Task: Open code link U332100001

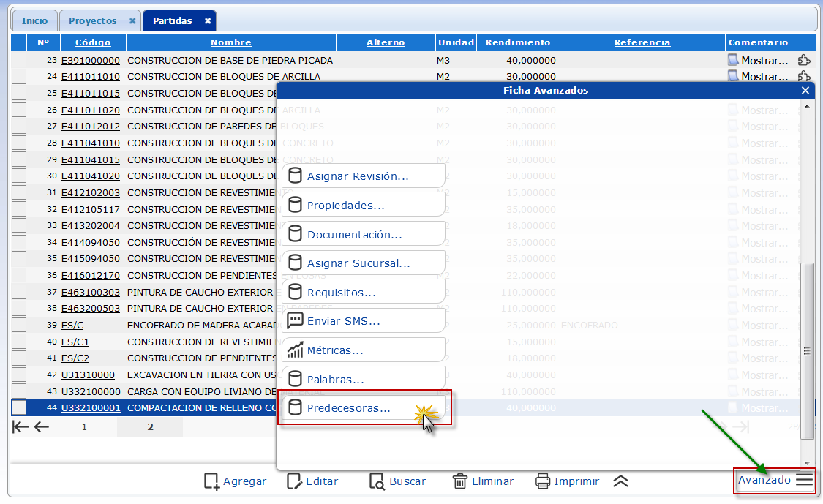Action: (x=91, y=408)
